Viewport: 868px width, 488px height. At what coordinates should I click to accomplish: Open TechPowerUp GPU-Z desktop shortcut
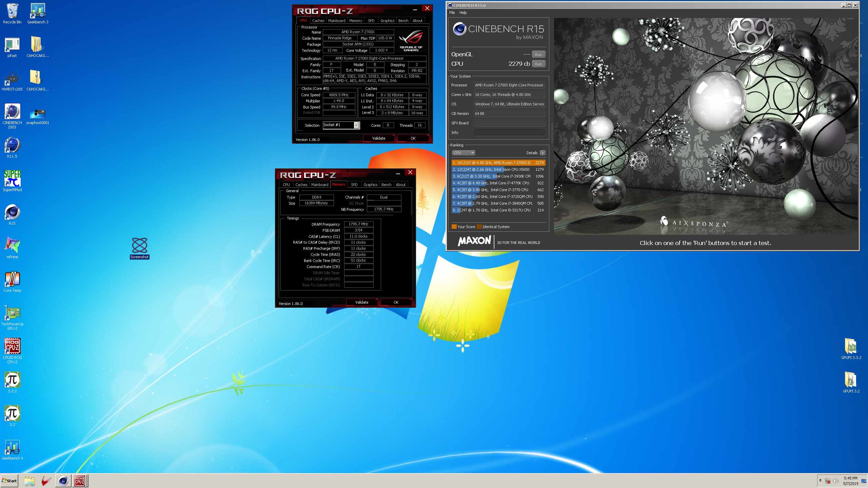point(12,318)
